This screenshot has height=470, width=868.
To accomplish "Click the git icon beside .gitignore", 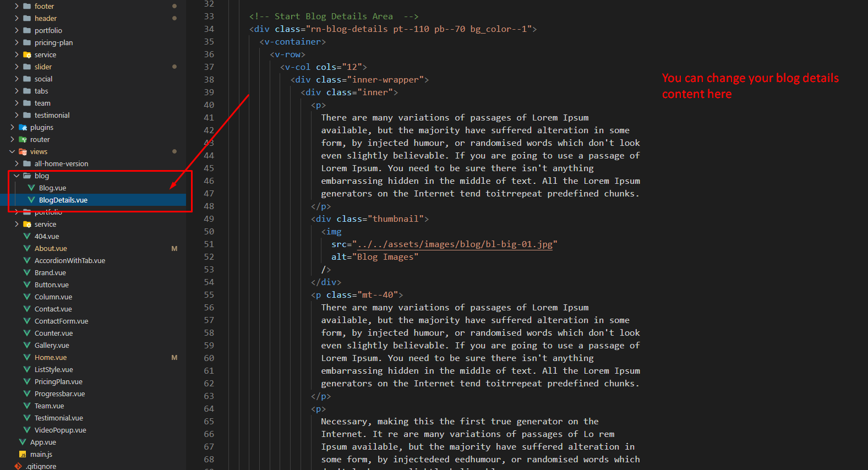I will click(18, 466).
